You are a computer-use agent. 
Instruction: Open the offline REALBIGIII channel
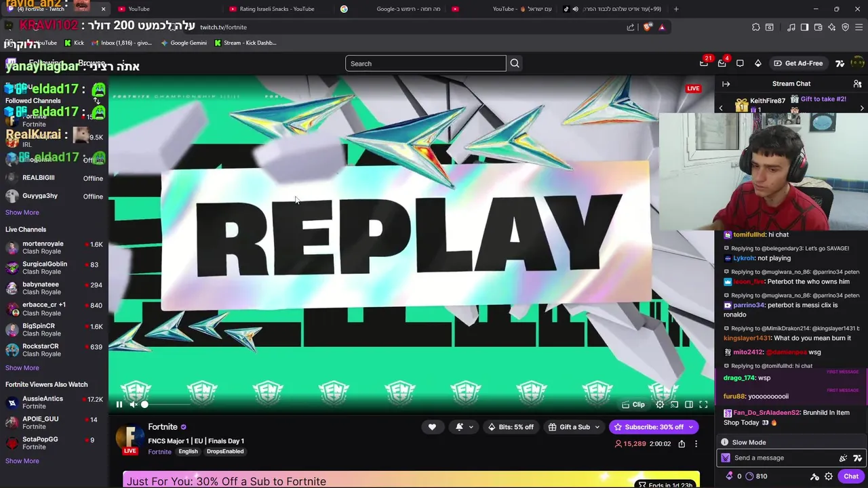[54, 178]
